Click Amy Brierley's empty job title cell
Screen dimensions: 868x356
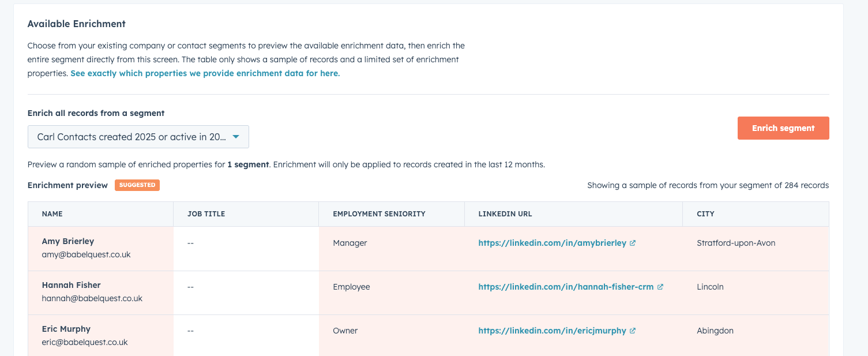246,249
